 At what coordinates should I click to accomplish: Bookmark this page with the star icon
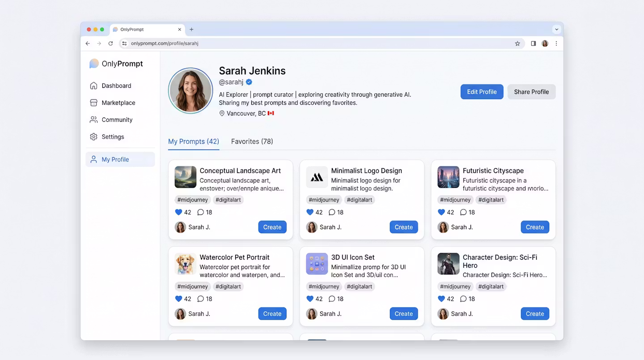(x=517, y=43)
